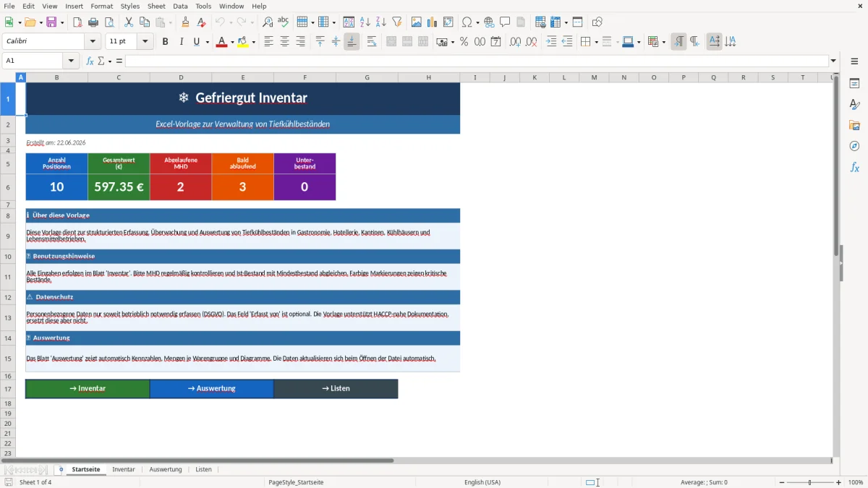This screenshot has width=868, height=488.
Task: Toggle Wrap Text
Action: pos(372,42)
